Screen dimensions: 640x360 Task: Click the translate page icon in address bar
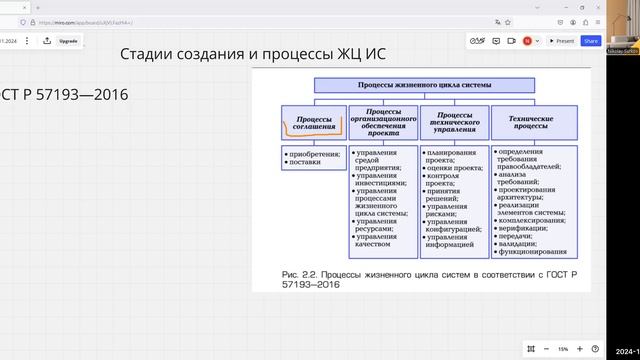click(x=498, y=22)
